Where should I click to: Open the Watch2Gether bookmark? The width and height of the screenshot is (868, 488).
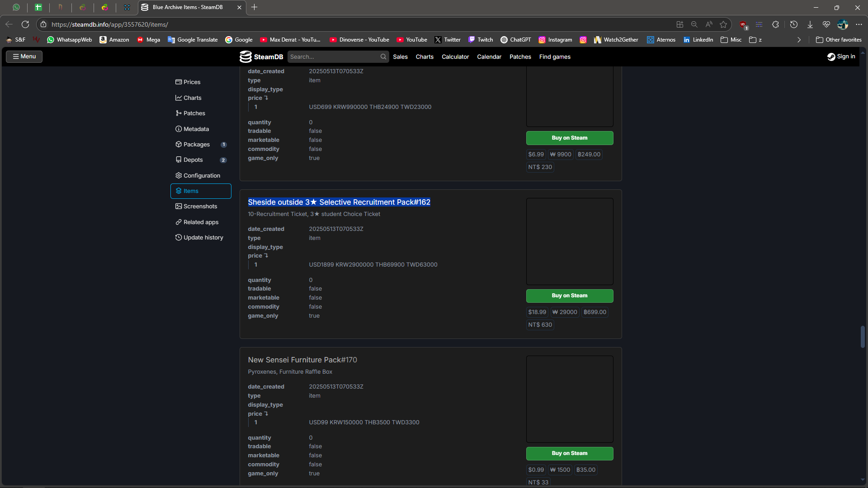pyautogui.click(x=616, y=40)
